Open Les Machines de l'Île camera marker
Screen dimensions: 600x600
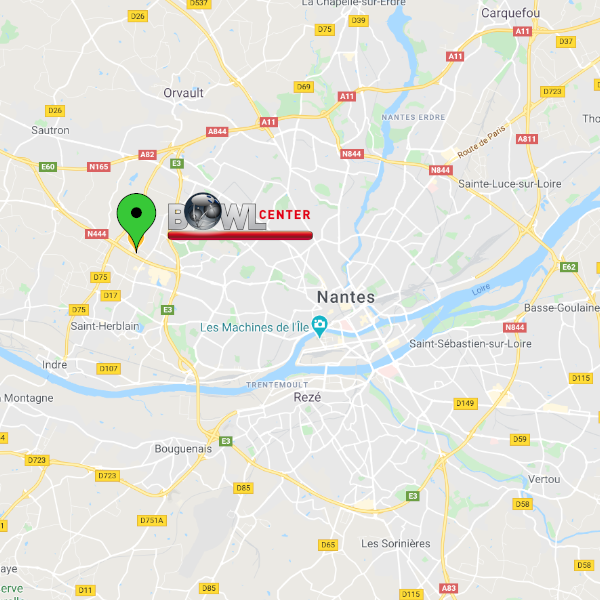[319, 326]
